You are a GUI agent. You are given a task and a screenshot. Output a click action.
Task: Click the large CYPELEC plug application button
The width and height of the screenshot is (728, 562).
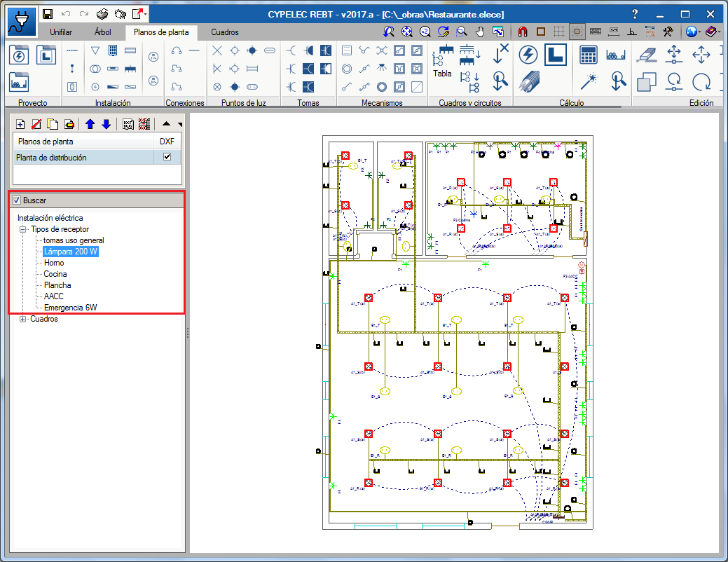tap(22, 21)
